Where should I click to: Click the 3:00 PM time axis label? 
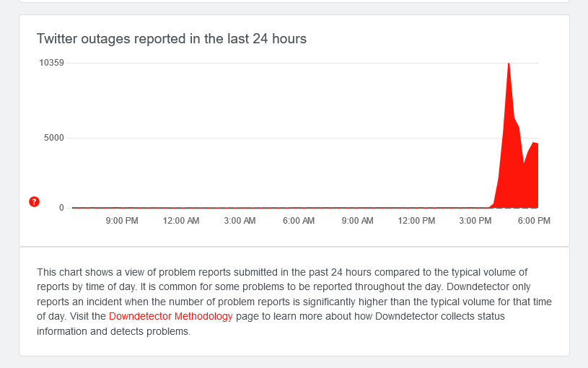pyautogui.click(x=475, y=221)
